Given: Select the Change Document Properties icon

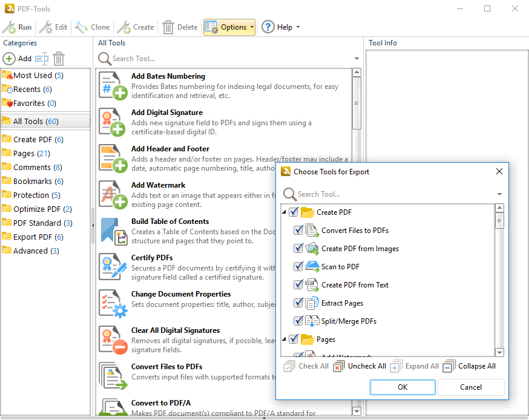Looking at the screenshot, I should (x=113, y=304).
